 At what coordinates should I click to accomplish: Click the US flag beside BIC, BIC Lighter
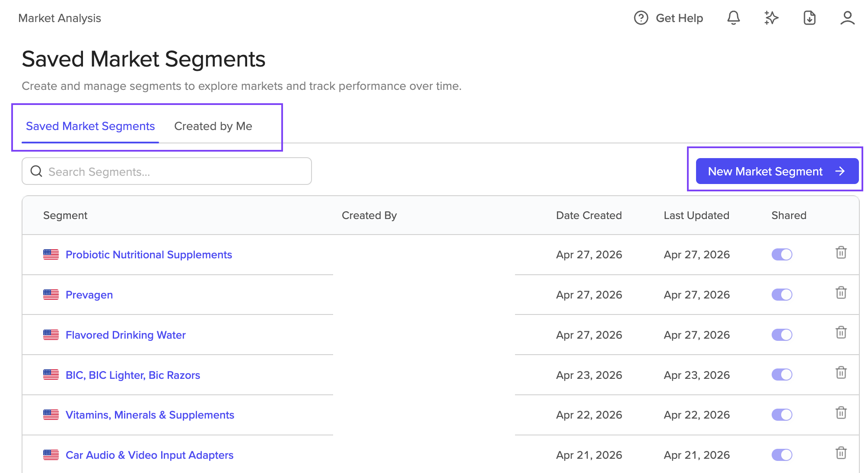tap(51, 375)
